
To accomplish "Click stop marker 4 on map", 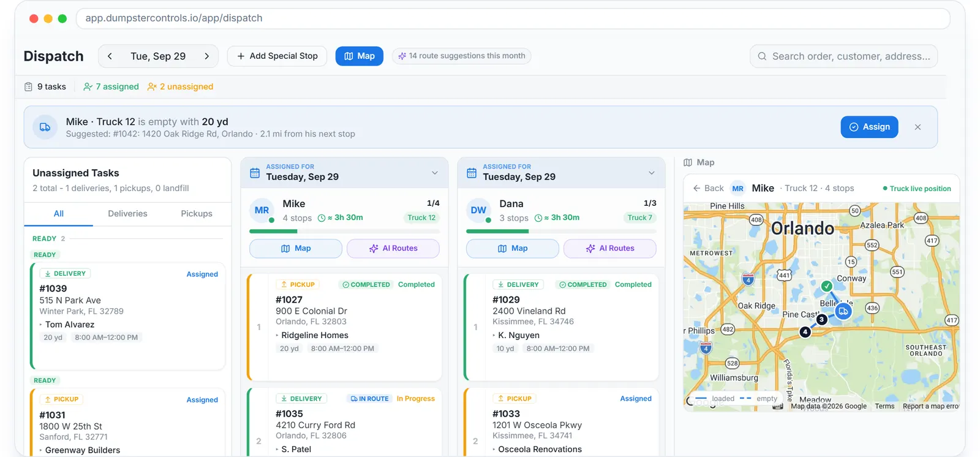I will pos(805,332).
